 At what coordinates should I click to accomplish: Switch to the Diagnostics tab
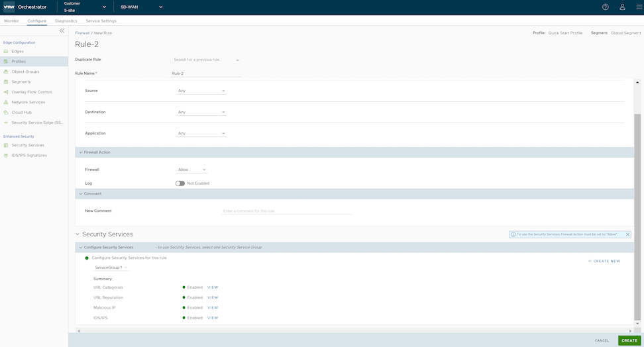(66, 21)
